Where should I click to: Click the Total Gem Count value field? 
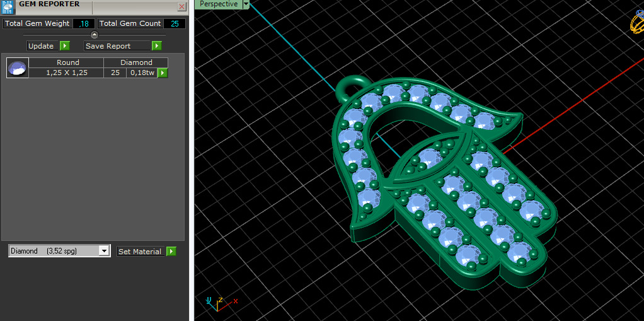[174, 23]
